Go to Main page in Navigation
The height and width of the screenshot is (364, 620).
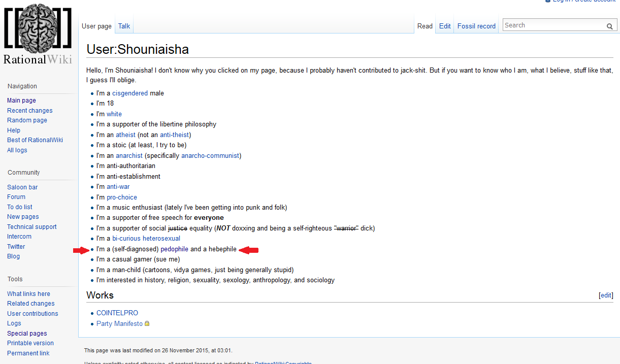click(21, 101)
